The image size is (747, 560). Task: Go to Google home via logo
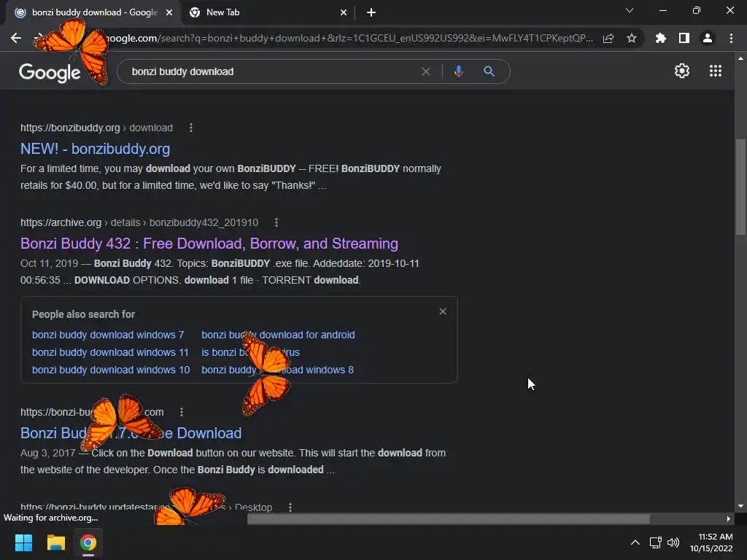click(x=50, y=72)
